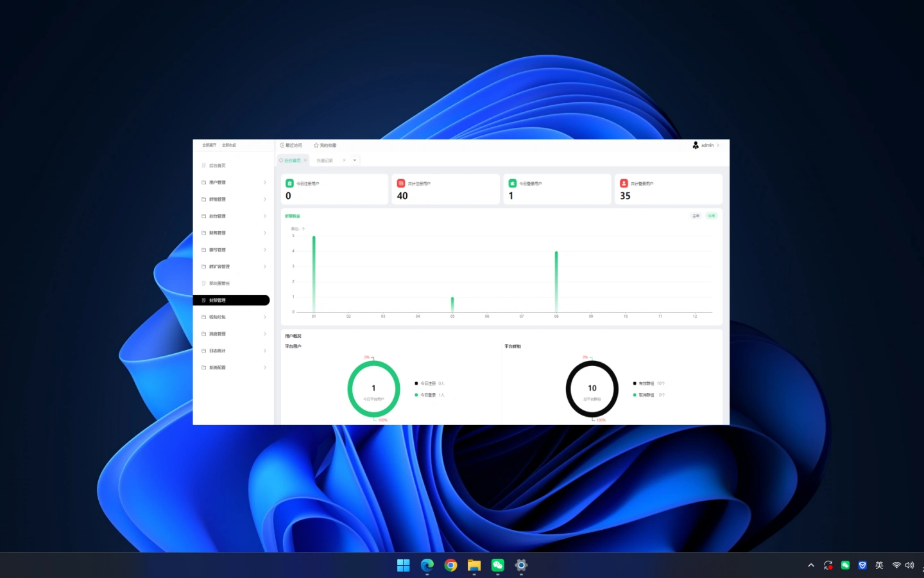Click the green 今日登录用户 card icon

point(513,183)
